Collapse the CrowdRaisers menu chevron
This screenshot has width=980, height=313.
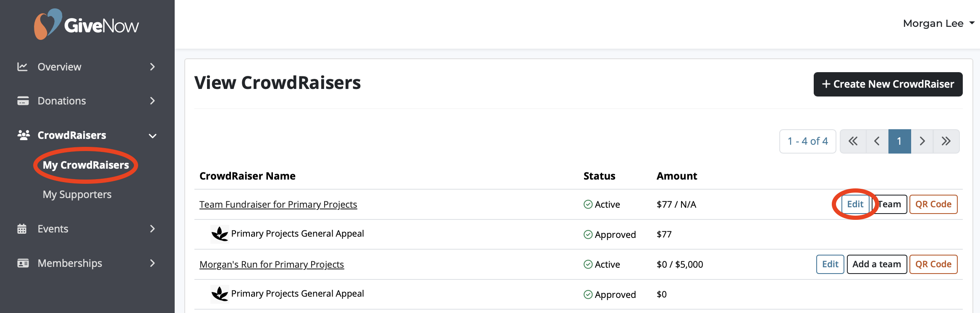[x=152, y=136]
